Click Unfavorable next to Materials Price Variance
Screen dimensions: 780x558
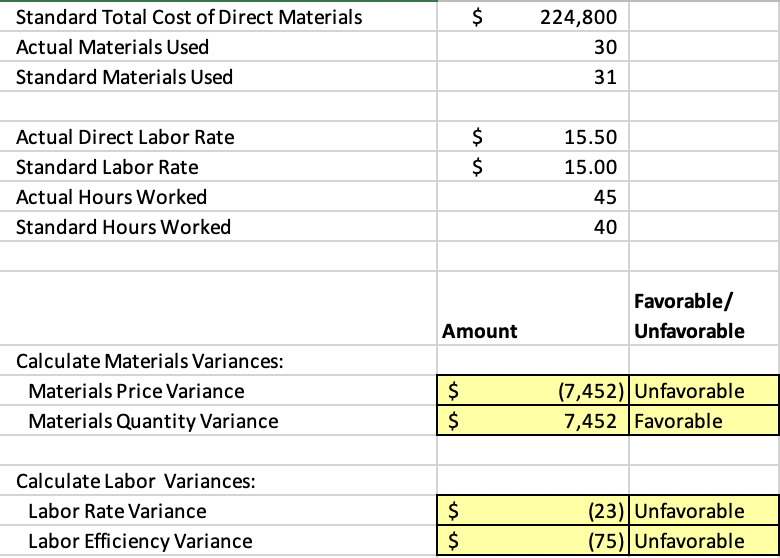point(704,391)
